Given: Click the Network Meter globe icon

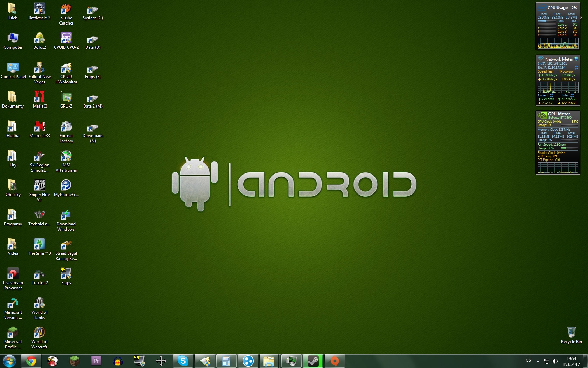Looking at the screenshot, I should (576, 59).
